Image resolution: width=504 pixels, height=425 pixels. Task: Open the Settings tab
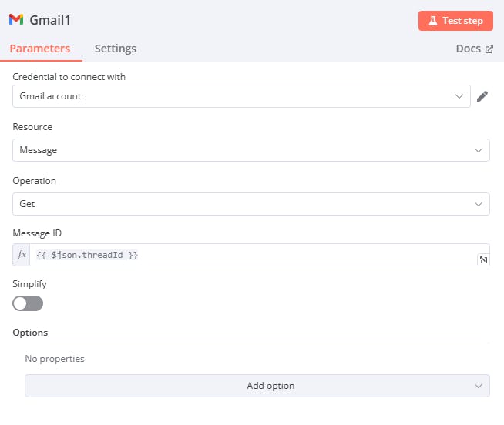point(116,49)
